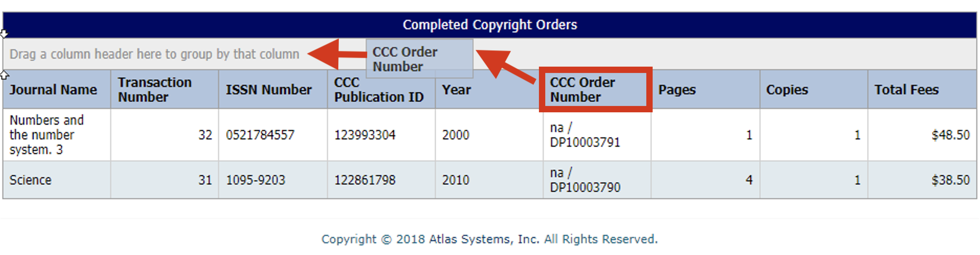Sort the table by ISSN Number
The width and height of the screenshot is (980, 255).
269,90
